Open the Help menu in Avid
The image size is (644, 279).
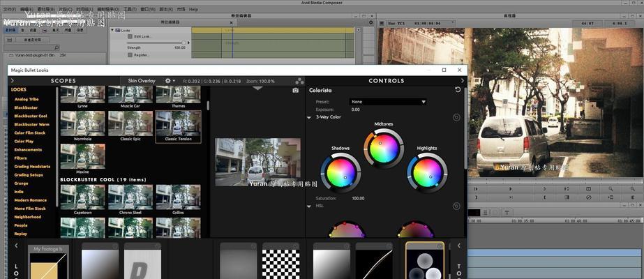[193, 9]
